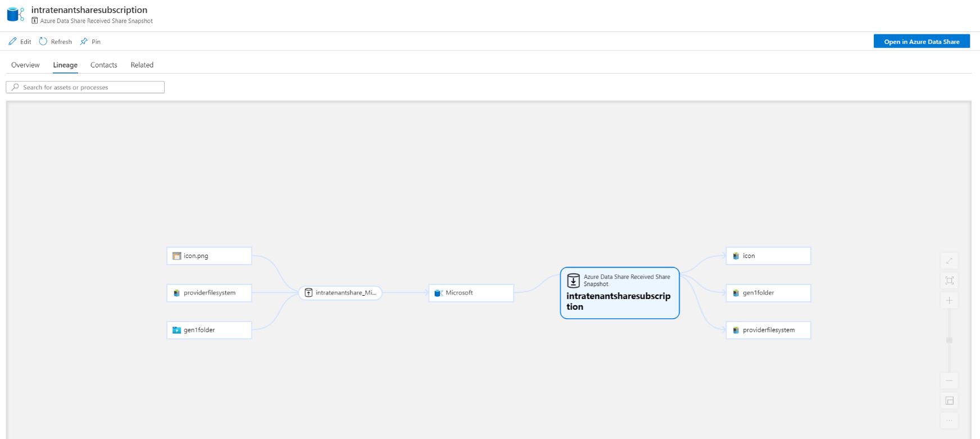980x439 pixels.
Task: Expand lineage canvas to full screen
Action: point(949,260)
